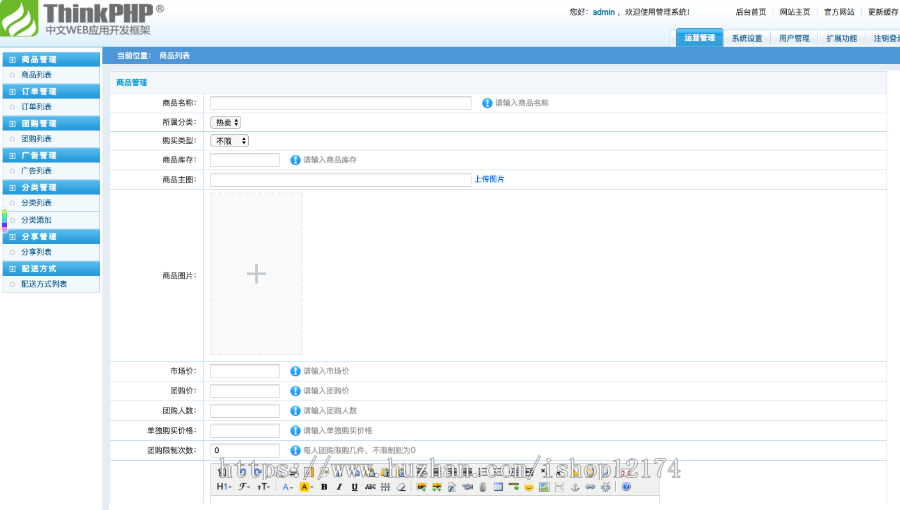Toggle italic formatting in editor

[339, 487]
